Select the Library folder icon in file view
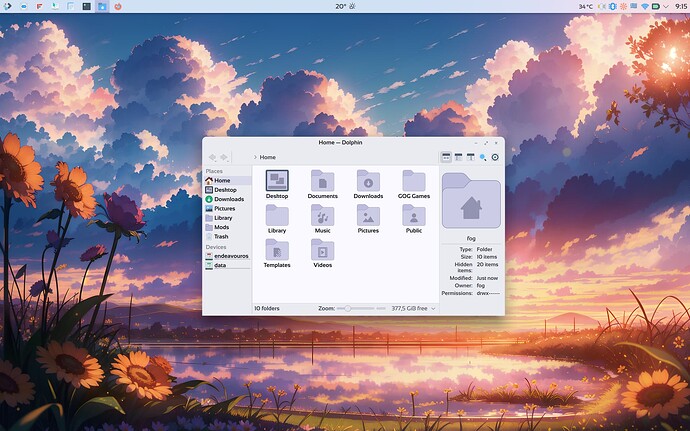The width and height of the screenshot is (690, 431). pos(277,215)
